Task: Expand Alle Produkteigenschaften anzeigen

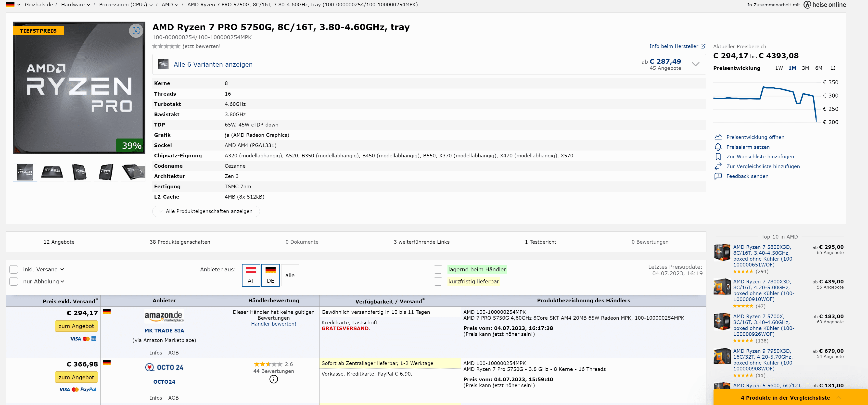Action: pos(206,211)
